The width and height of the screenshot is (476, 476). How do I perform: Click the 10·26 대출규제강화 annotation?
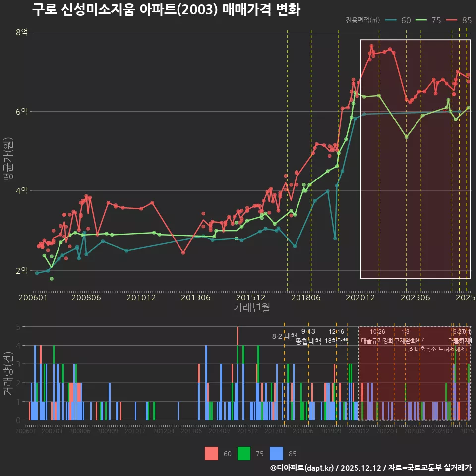[x=379, y=335]
